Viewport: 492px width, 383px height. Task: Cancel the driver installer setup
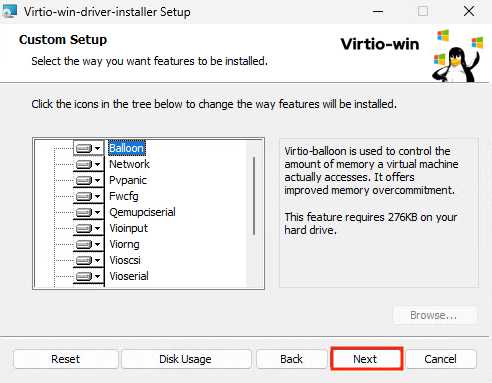coord(441,359)
